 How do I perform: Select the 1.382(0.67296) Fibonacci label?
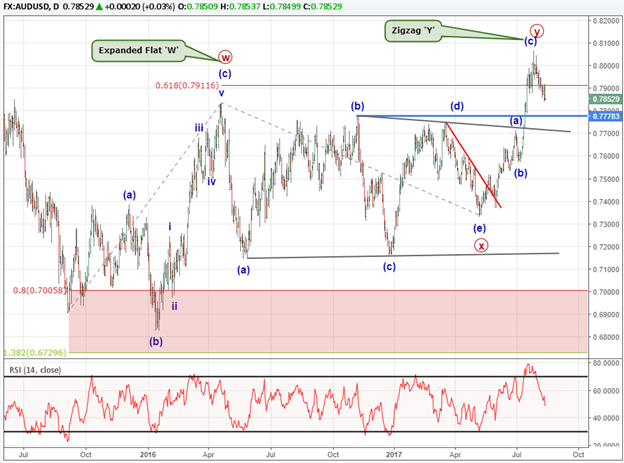[x=35, y=352]
